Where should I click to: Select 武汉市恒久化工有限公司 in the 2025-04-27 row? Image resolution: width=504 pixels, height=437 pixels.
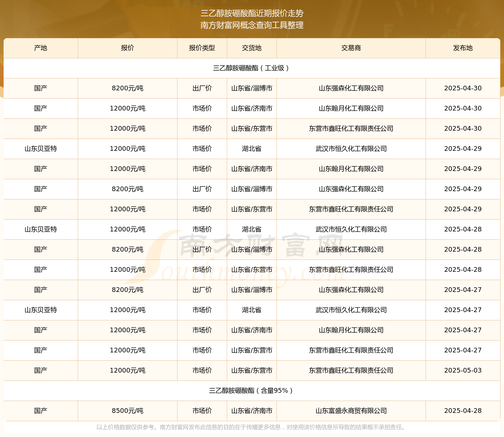click(351, 310)
